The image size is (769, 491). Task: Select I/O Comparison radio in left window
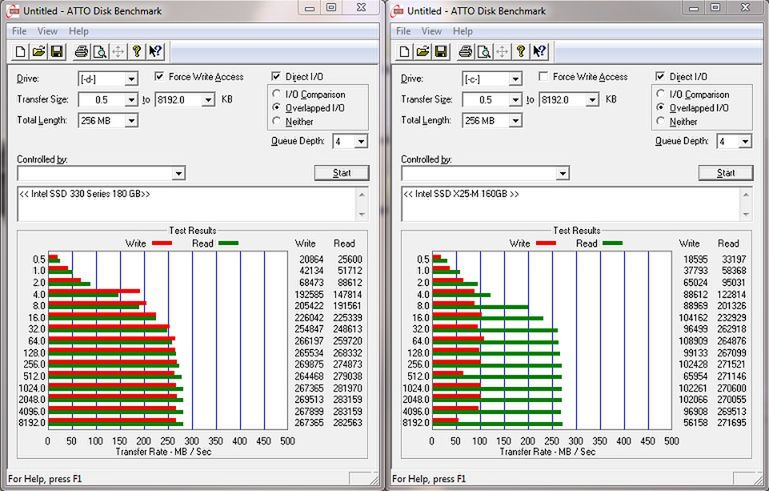[x=277, y=94]
